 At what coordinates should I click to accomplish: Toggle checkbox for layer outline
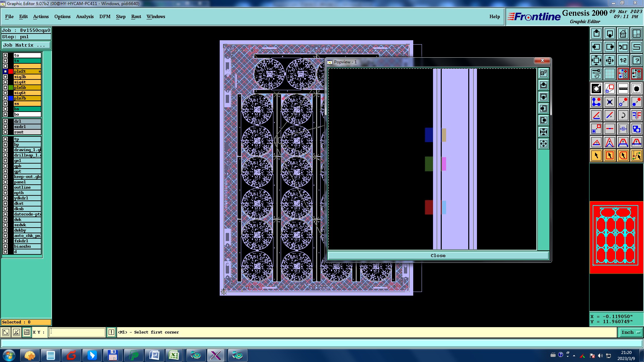5,187
